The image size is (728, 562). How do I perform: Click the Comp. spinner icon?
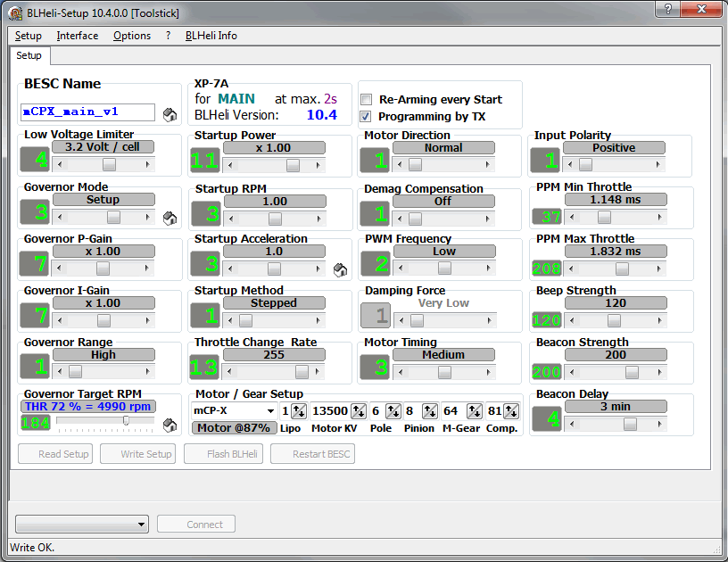point(511,411)
